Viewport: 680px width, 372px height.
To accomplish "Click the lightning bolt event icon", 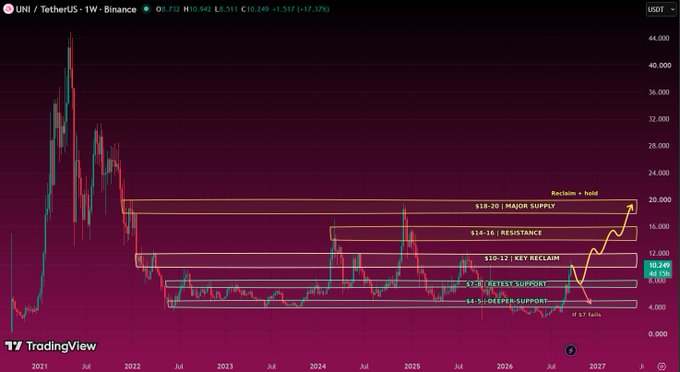I will 571,350.
